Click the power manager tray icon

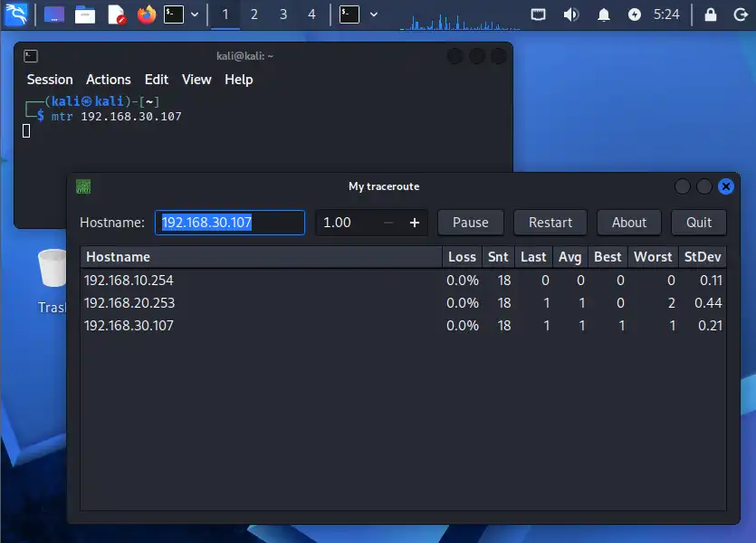click(x=635, y=14)
